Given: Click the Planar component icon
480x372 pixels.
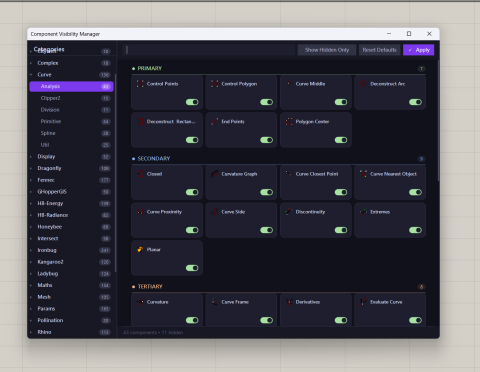Looking at the screenshot, I should 140,249.
